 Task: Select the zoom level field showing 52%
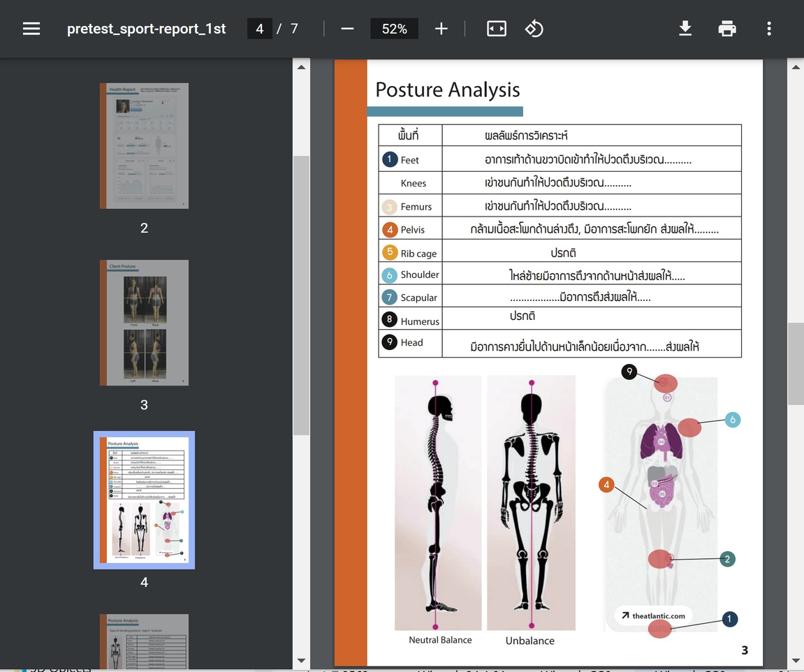(x=394, y=29)
